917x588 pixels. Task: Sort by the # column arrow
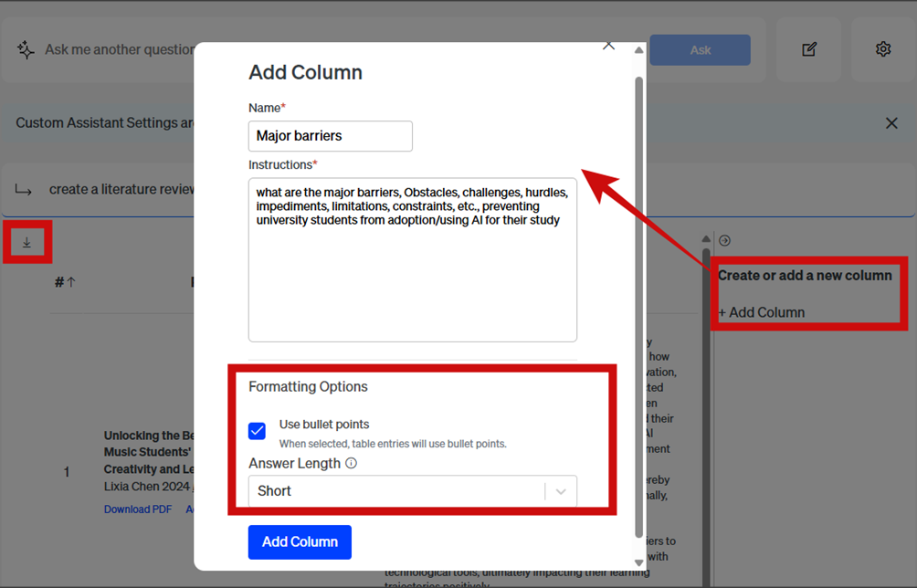point(71,283)
